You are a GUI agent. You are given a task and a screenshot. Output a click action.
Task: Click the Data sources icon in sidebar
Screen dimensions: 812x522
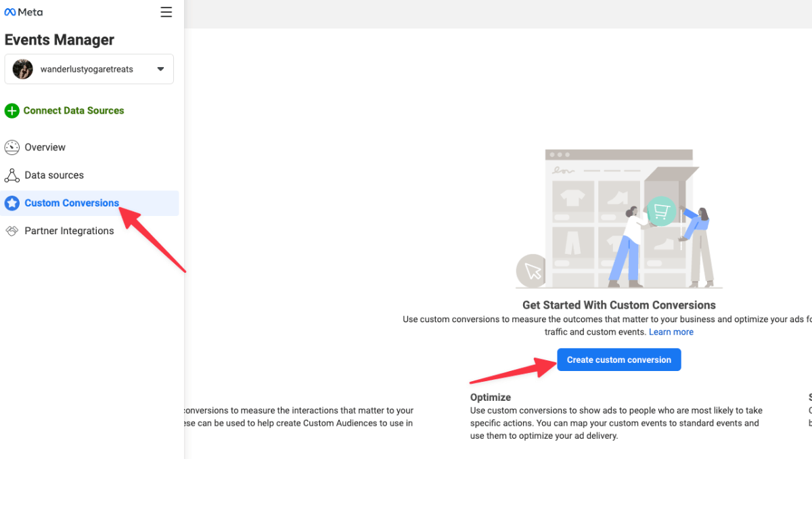[x=12, y=175]
